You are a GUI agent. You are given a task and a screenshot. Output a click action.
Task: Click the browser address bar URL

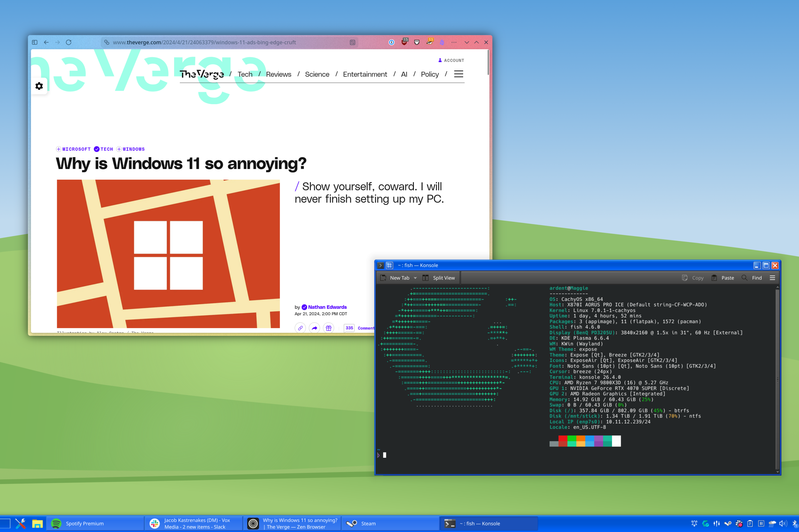[204, 42]
